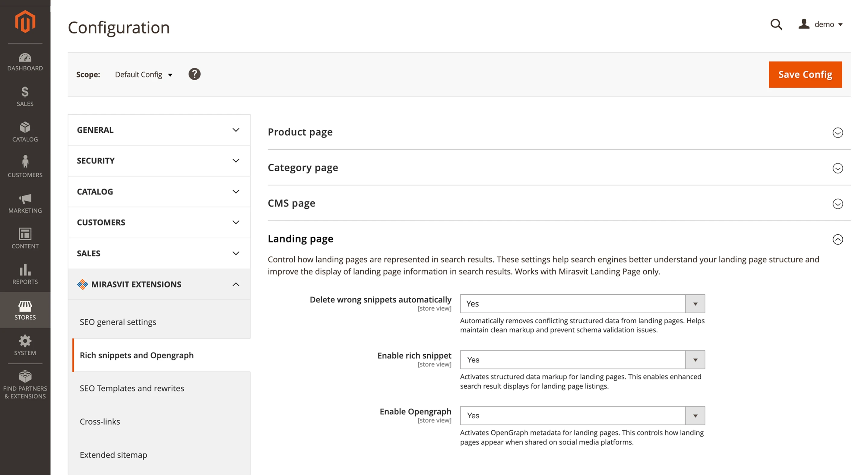Image resolution: width=868 pixels, height=475 pixels.
Task: Select SEO Templates and rewrites
Action: 132,388
